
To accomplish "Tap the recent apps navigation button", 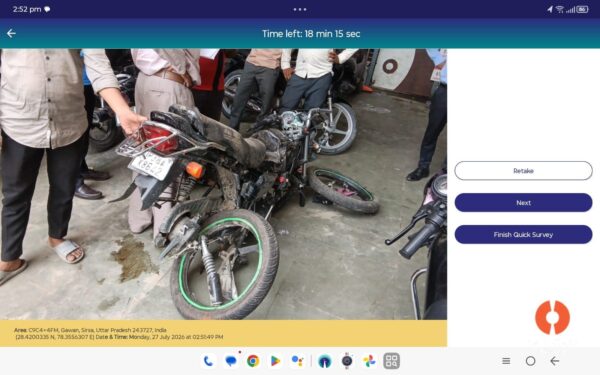I will [x=506, y=361].
